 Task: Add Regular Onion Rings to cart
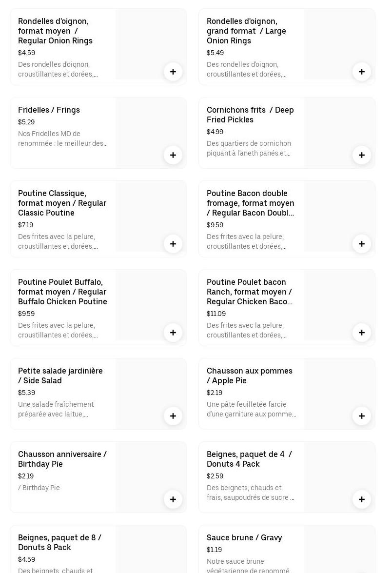pyautogui.click(x=173, y=72)
